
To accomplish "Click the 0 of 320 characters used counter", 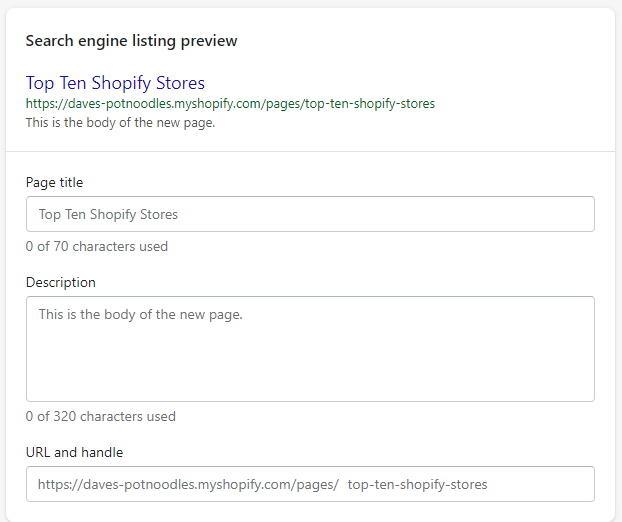I will pos(101,416).
